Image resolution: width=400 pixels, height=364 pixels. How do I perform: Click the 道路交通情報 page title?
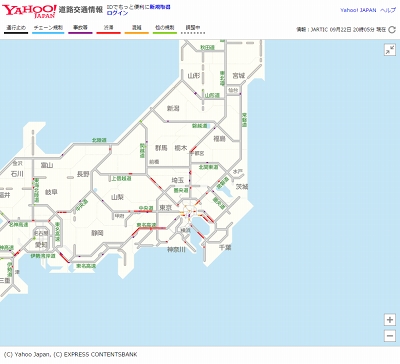point(81,10)
